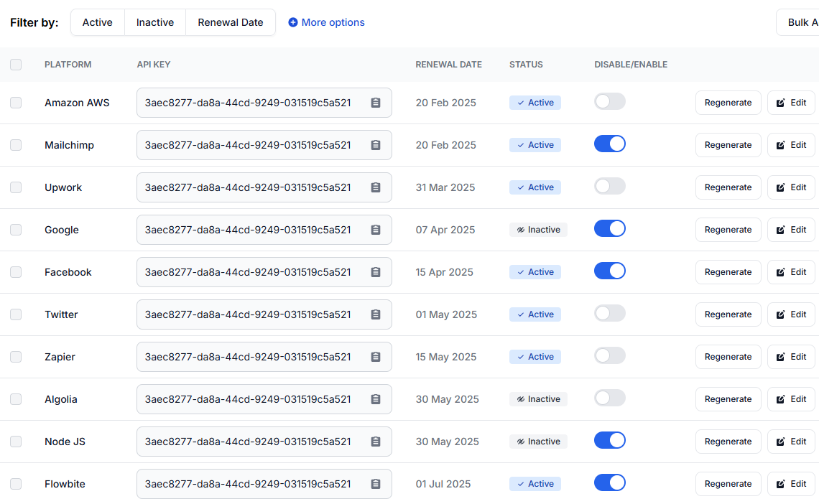Switch to the Active filter
The image size is (819, 504).
pyautogui.click(x=97, y=22)
